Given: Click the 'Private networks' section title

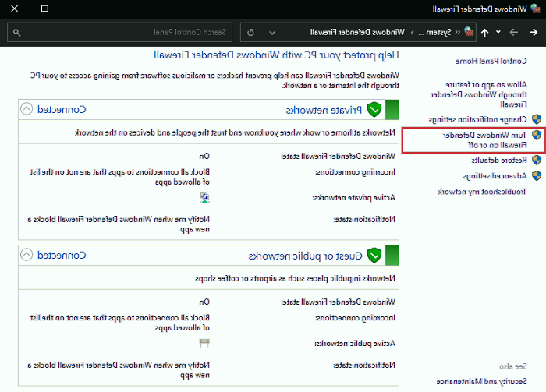Looking at the screenshot, I should click(324, 110).
